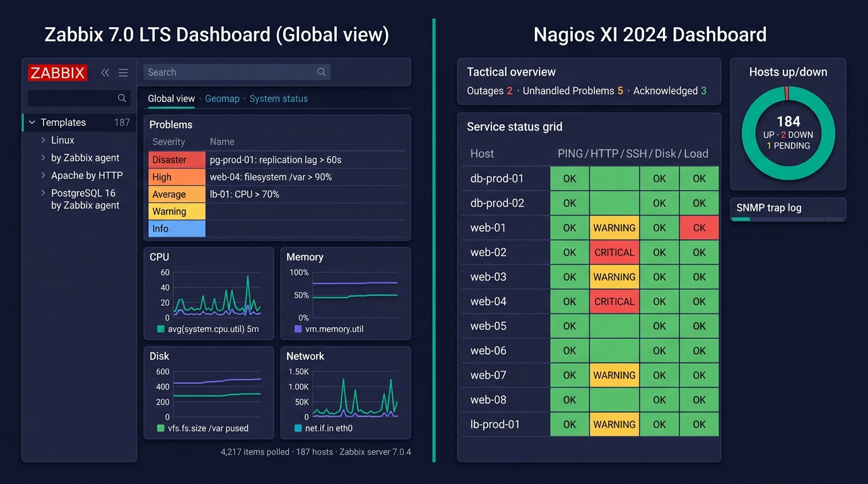The image size is (868, 484).
Task: Click lb-prod-01 host name
Action: tap(495, 425)
